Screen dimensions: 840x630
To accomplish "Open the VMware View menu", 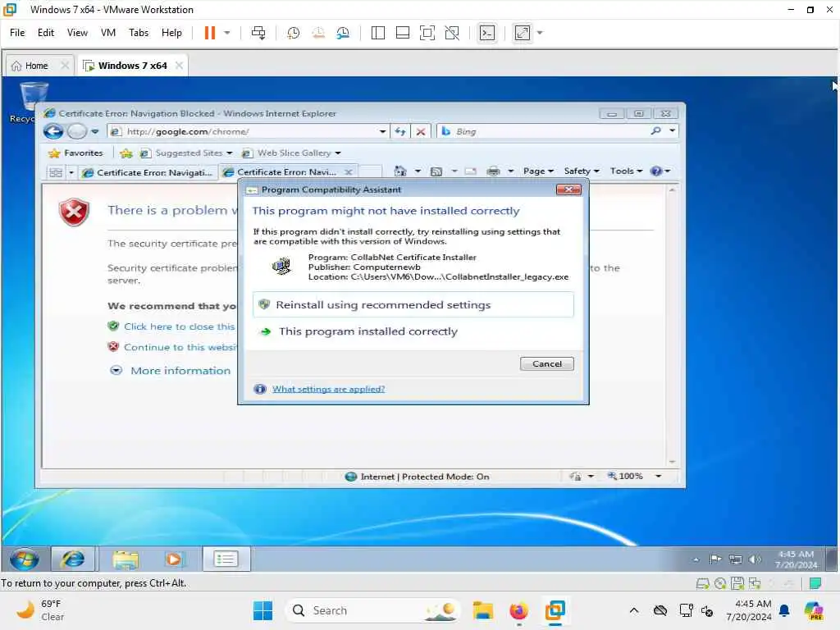I will click(x=77, y=33).
